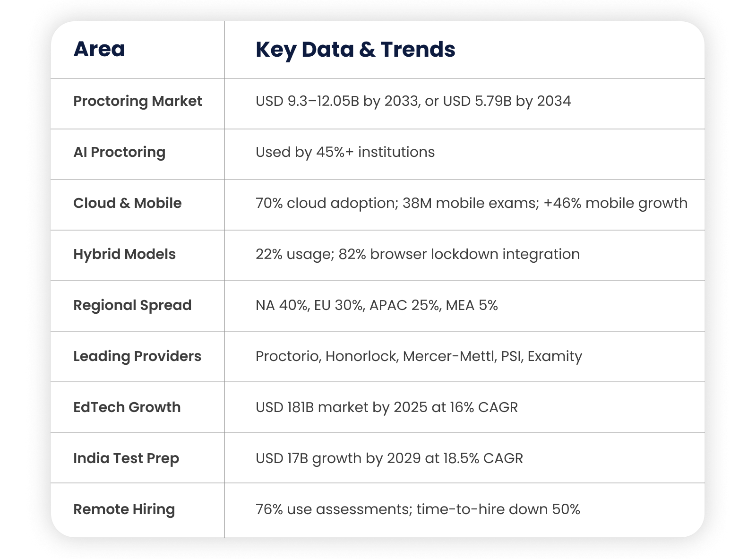Select the EdTech Growth row label
This screenshot has height=559, width=756.
[127, 407]
